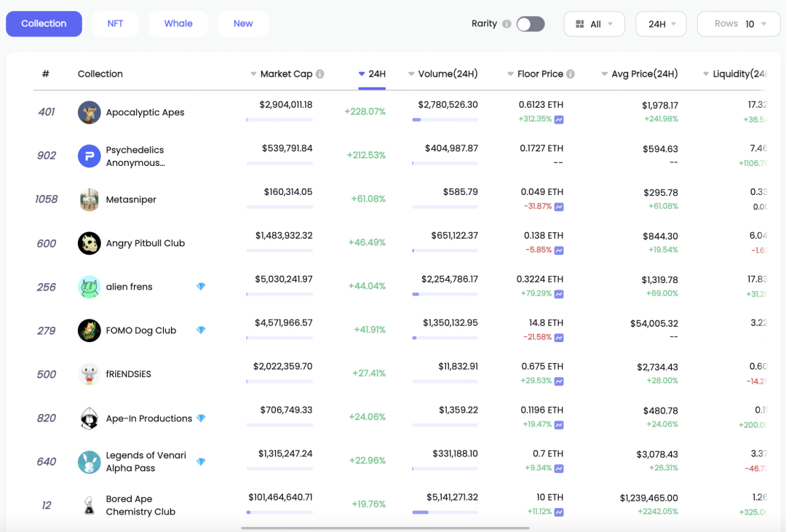Open floor price chart for Metasniper
This screenshot has width=786, height=532.
559,207
